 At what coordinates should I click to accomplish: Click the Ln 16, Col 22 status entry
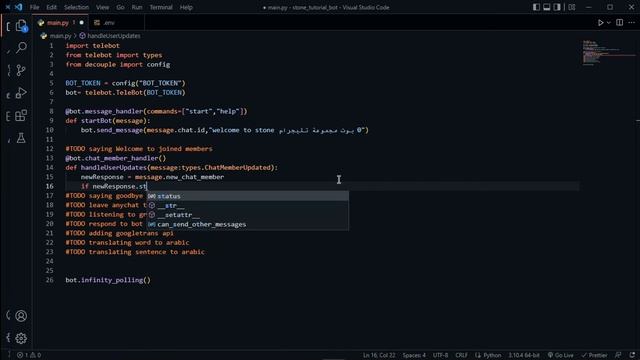click(379, 355)
